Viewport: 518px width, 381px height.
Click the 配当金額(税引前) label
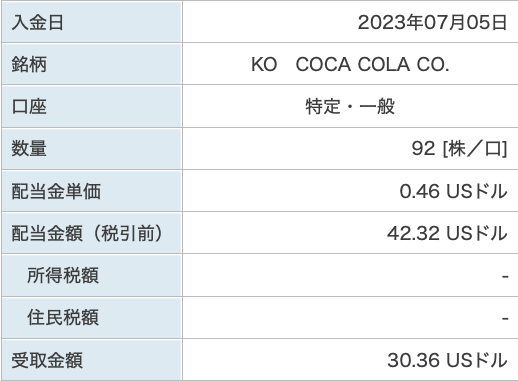(87, 233)
